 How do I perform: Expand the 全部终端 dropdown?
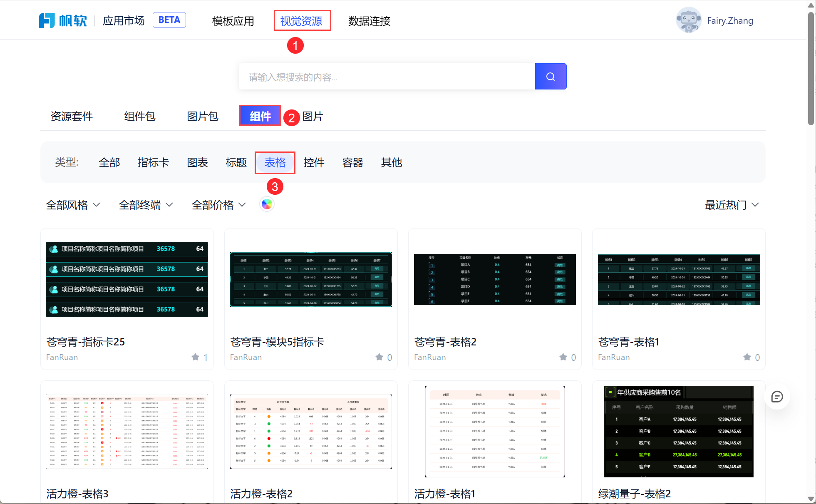point(146,205)
